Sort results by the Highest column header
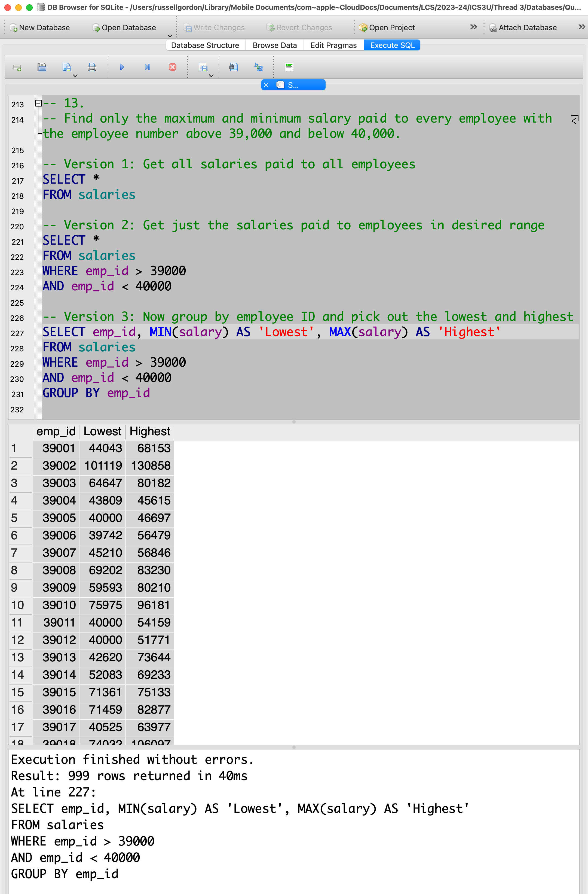The image size is (588, 894). [149, 431]
